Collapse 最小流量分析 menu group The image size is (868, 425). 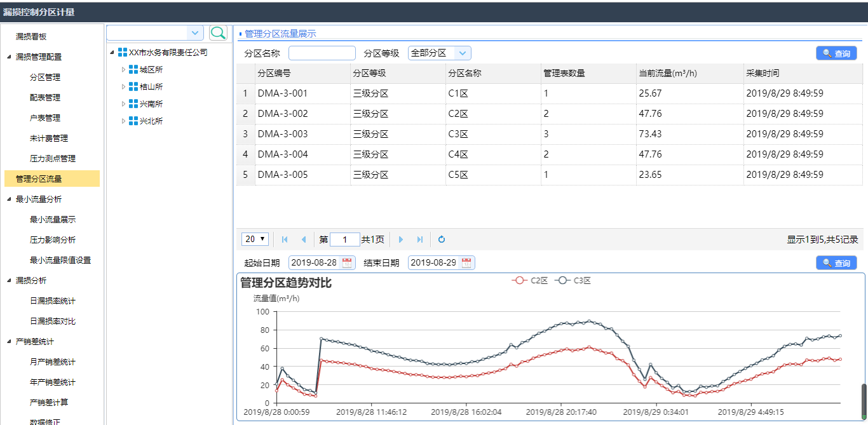pyautogui.click(x=9, y=199)
